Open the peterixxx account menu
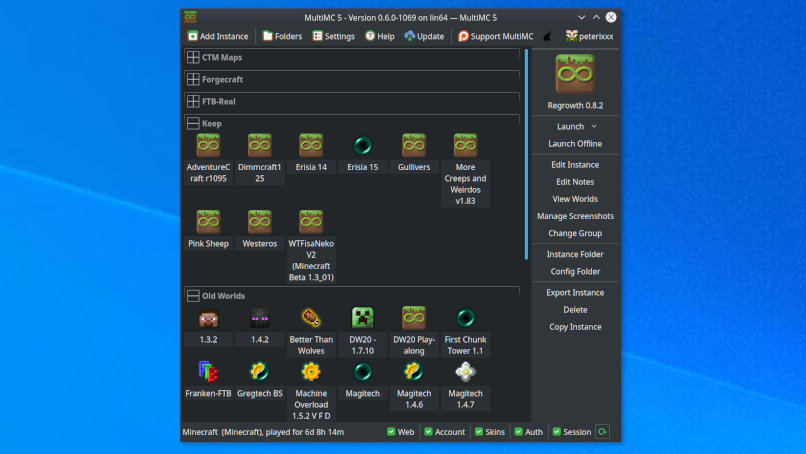 coord(590,36)
